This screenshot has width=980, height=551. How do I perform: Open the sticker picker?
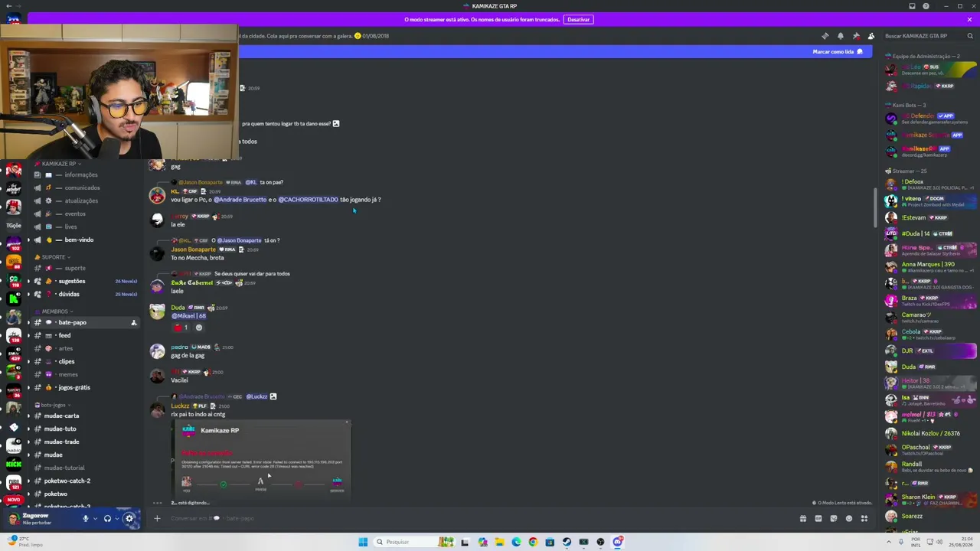click(x=833, y=519)
